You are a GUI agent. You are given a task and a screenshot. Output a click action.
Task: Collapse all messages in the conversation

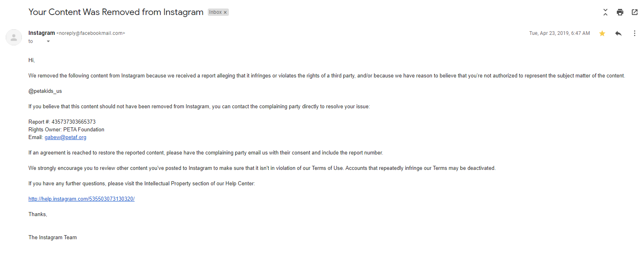[605, 12]
